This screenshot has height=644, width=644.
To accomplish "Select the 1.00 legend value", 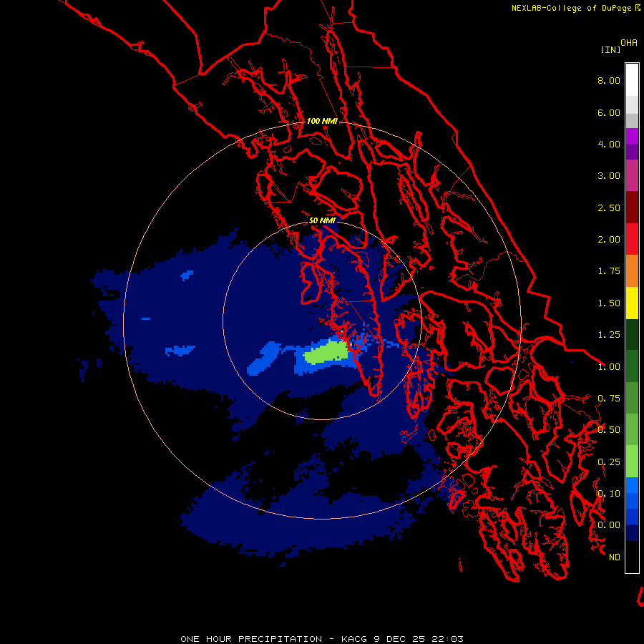I will coord(609,366).
